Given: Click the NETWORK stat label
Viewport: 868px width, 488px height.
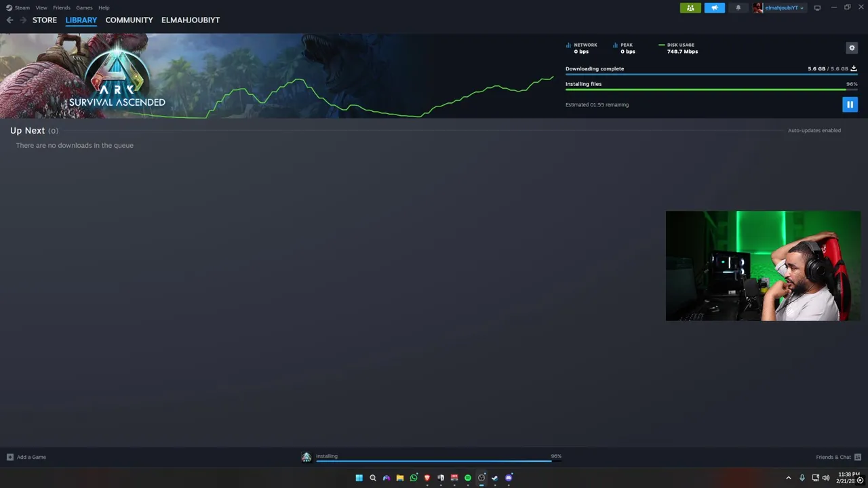Looking at the screenshot, I should 585,45.
